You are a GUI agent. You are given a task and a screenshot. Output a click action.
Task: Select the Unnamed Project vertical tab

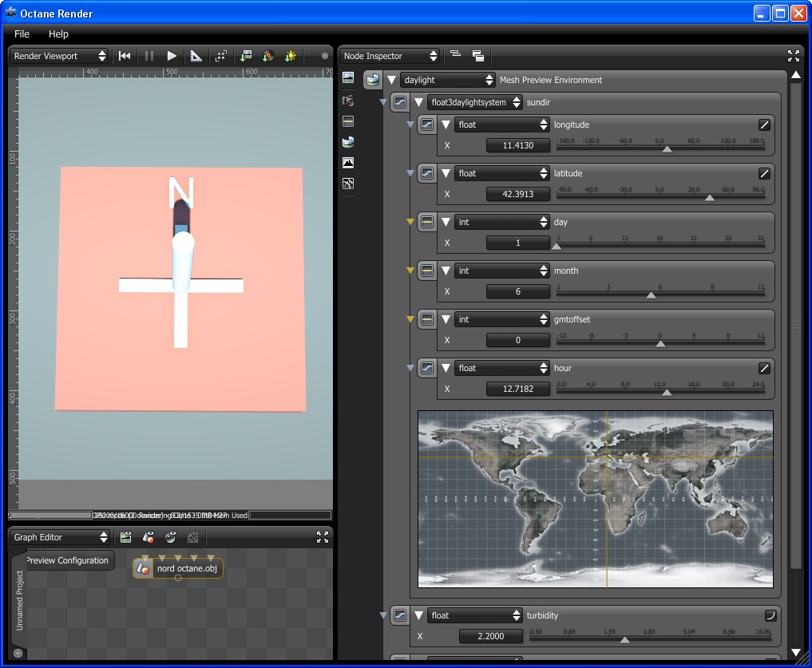coord(20,601)
